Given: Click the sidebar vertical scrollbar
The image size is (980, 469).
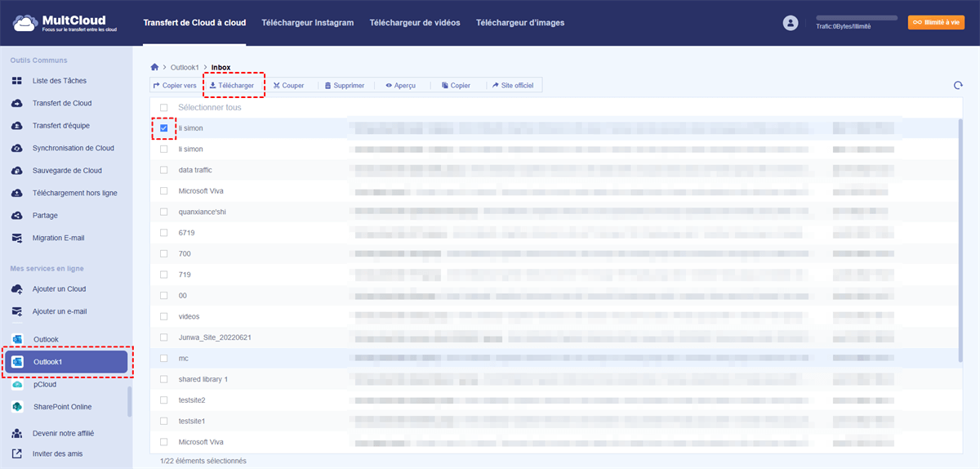Looking at the screenshot, I should pyautogui.click(x=128, y=401).
